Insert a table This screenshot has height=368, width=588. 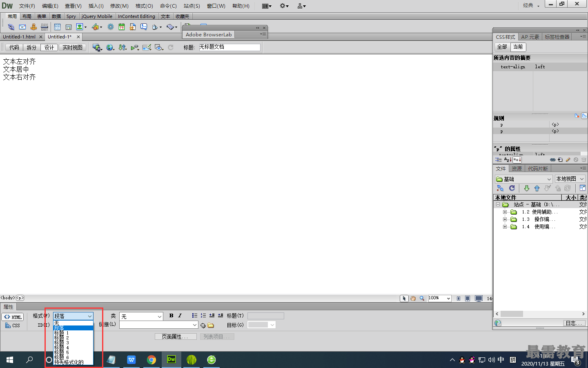(57, 27)
